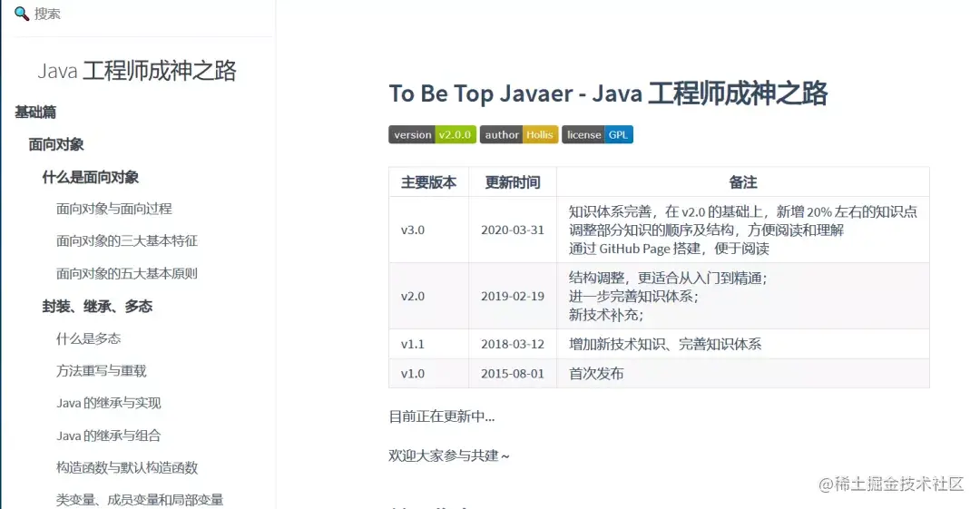Click the 2020-03-31 date cell
Viewport: 980px width, 509px height.
(513, 230)
